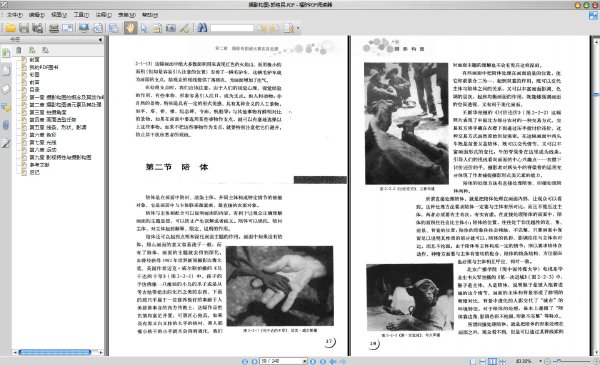This screenshot has height=366, width=600.
Task: Switch to single page layout
Action: (473, 361)
